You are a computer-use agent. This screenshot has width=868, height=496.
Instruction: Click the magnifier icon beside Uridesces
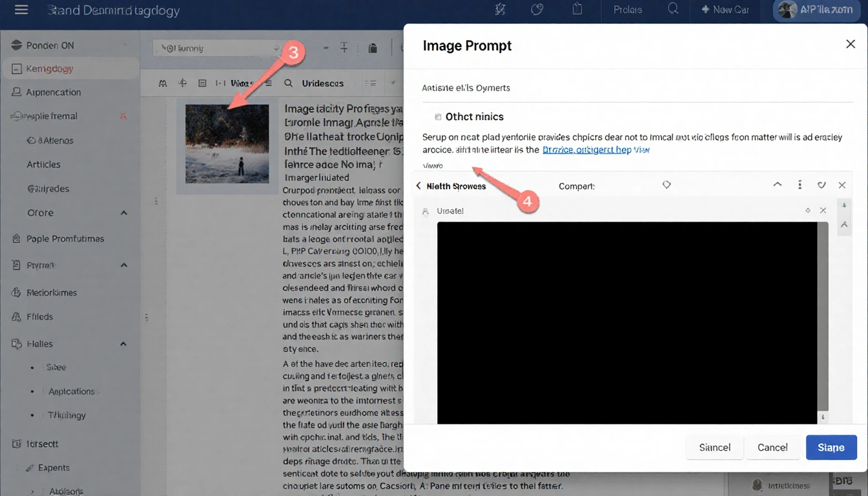(x=288, y=83)
